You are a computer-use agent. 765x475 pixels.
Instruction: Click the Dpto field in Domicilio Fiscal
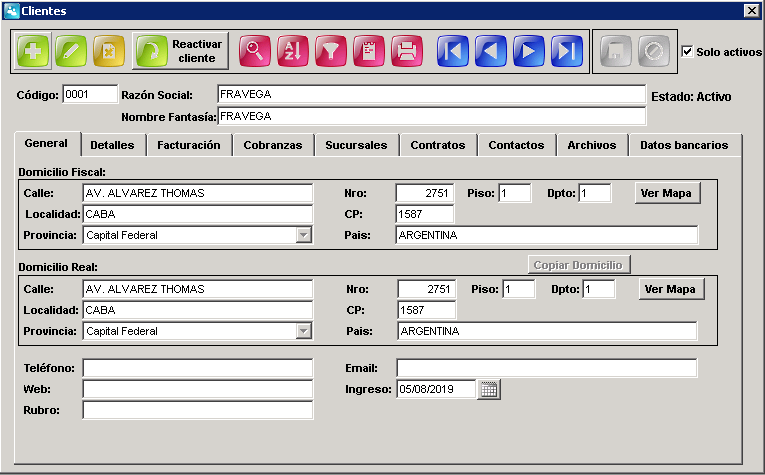(595, 193)
